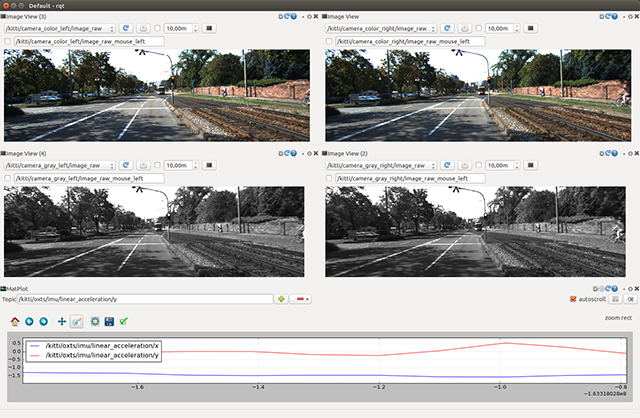Image resolution: width=640 pixels, height=418 pixels.
Task: Click the Home reset view icon in MatPlot
Action: [x=14, y=321]
